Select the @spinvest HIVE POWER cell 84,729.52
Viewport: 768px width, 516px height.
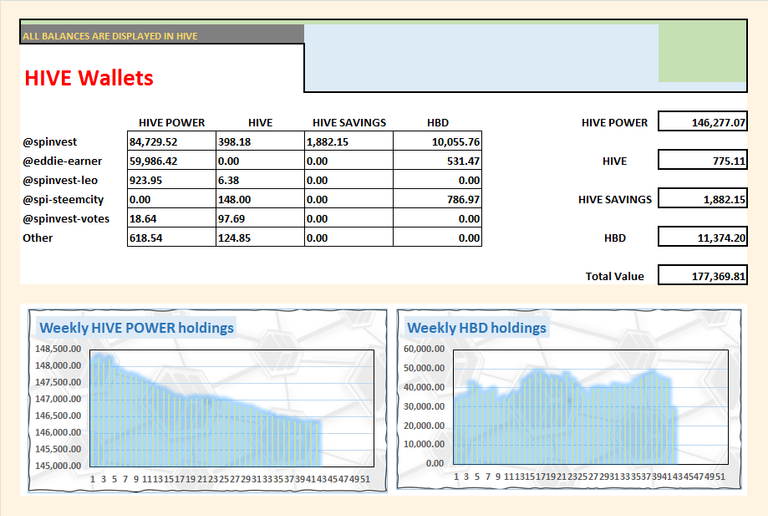click(x=171, y=141)
